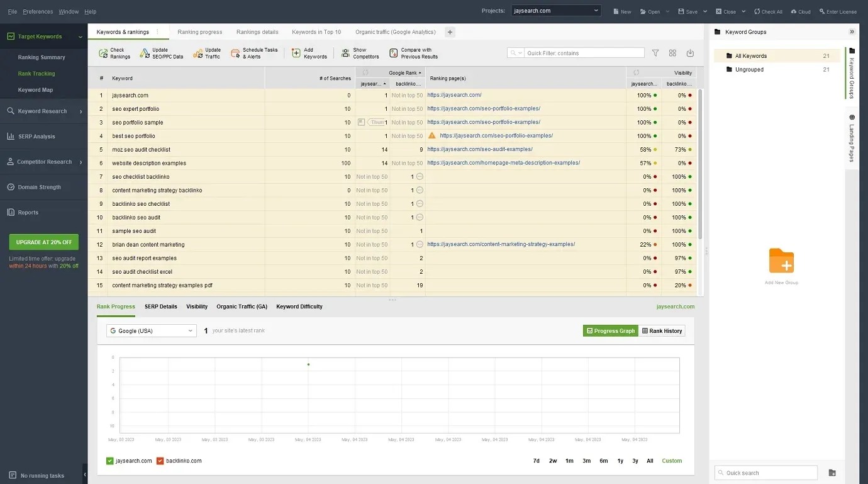Click add group folder icon beside Quick search
The height and width of the screenshot is (484, 868).
point(832,473)
